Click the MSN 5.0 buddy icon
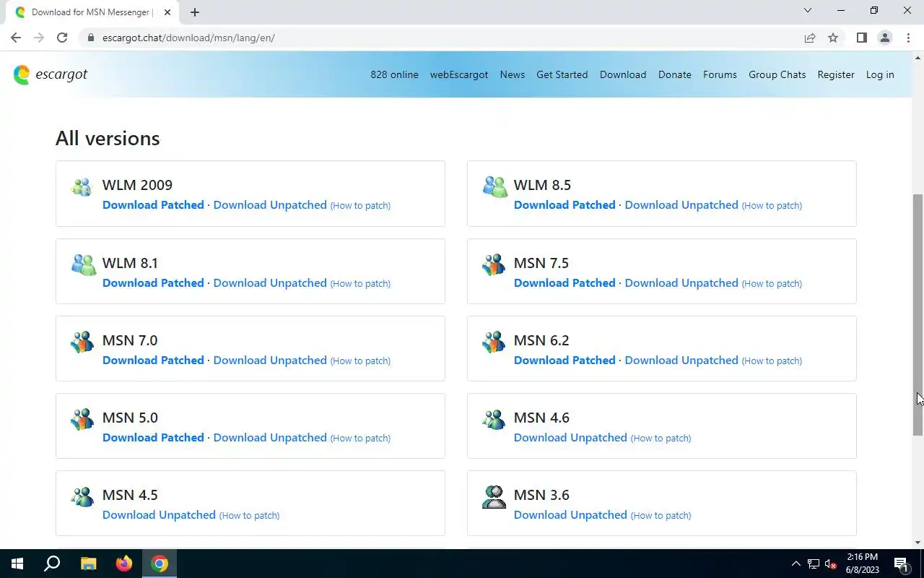This screenshot has height=578, width=924. click(x=82, y=419)
